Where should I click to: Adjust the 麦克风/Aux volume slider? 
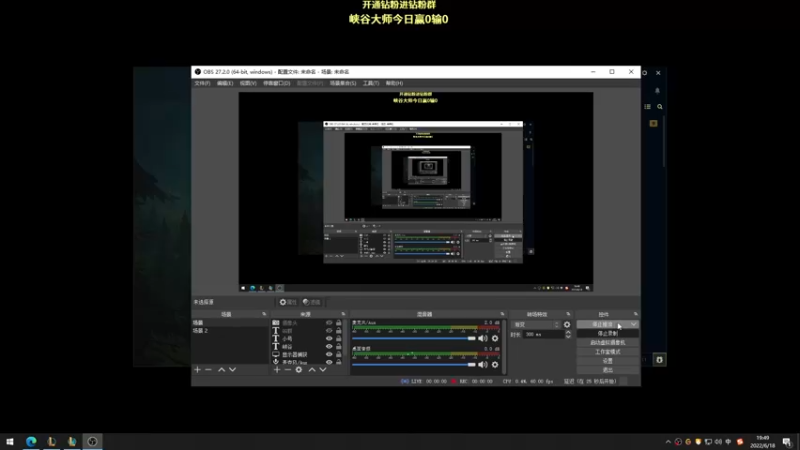414,338
